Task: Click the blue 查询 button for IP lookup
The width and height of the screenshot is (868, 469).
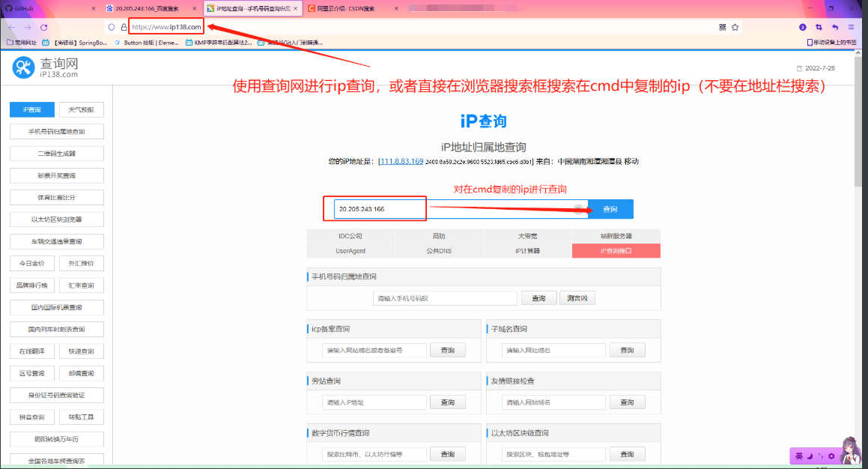Action: (610, 209)
